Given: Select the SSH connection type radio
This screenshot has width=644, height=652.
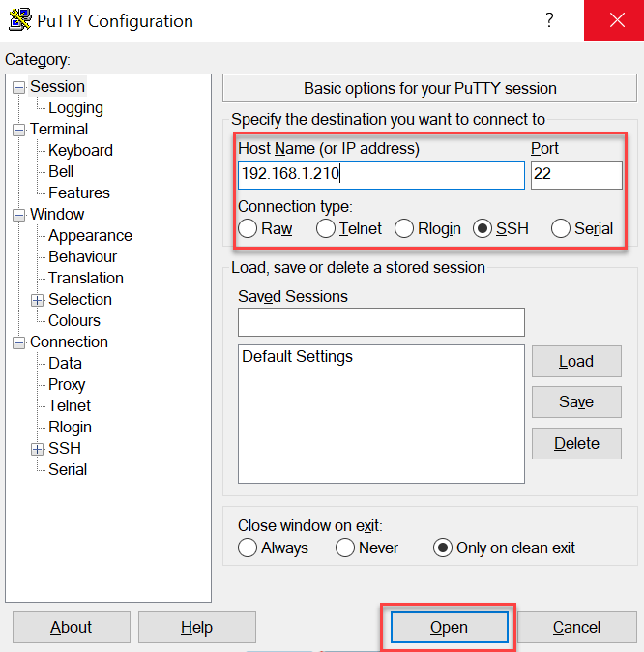Looking at the screenshot, I should click(x=483, y=228).
